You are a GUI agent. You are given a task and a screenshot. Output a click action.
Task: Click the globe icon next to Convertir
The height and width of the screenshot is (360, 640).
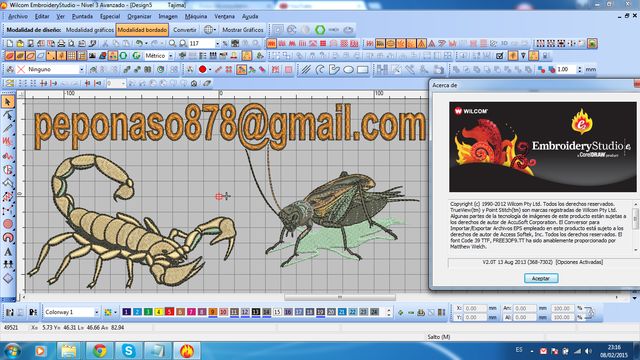208,30
